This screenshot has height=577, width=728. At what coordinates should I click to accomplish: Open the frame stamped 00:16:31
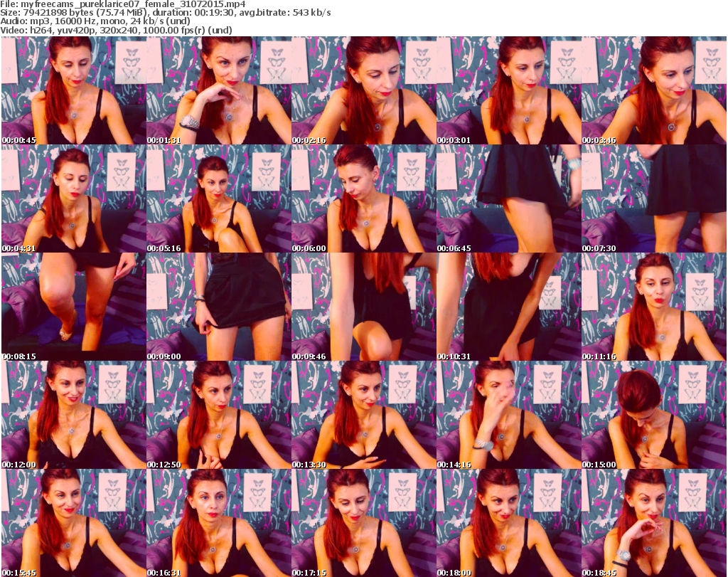(219, 523)
